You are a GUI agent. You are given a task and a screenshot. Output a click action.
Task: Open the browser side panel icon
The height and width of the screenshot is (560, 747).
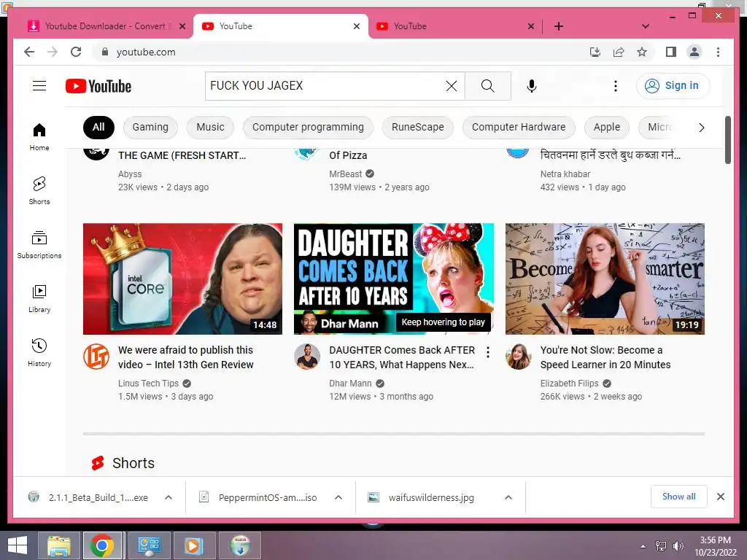[671, 52]
